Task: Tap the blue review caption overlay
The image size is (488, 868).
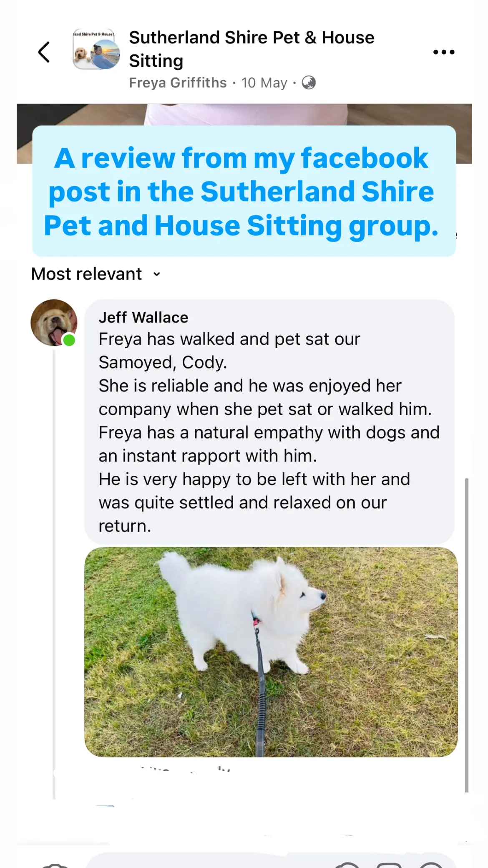Action: point(244,191)
